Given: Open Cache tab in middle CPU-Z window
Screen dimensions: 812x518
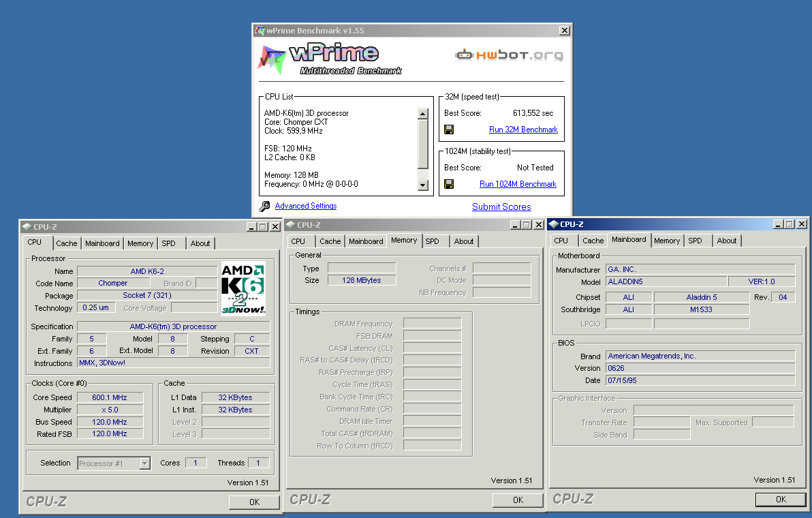Looking at the screenshot, I should [x=330, y=241].
